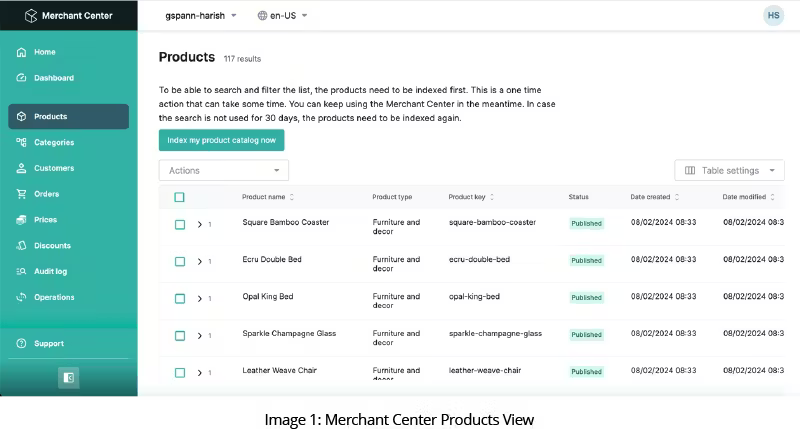The image size is (800, 429).
Task: Click the sparkle-champagne-glass product key
Action: 495,334
